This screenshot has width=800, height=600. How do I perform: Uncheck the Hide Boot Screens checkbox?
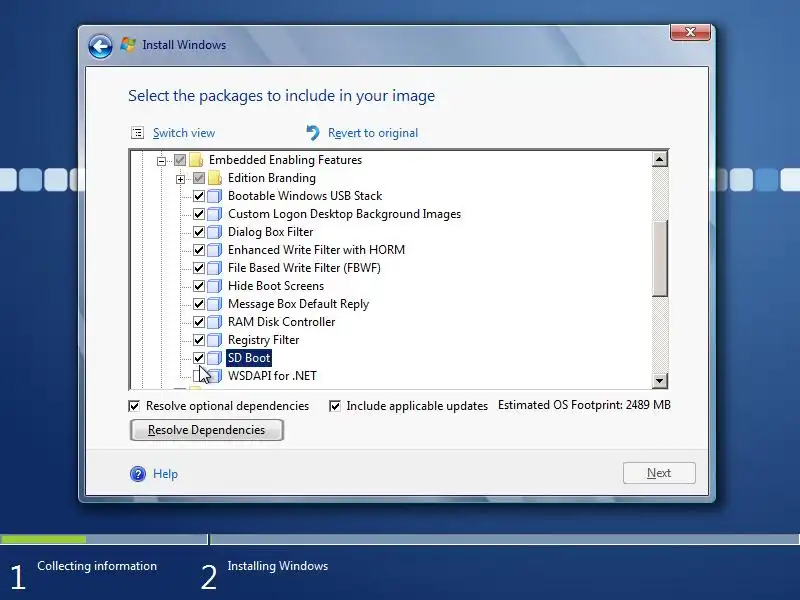(199, 286)
